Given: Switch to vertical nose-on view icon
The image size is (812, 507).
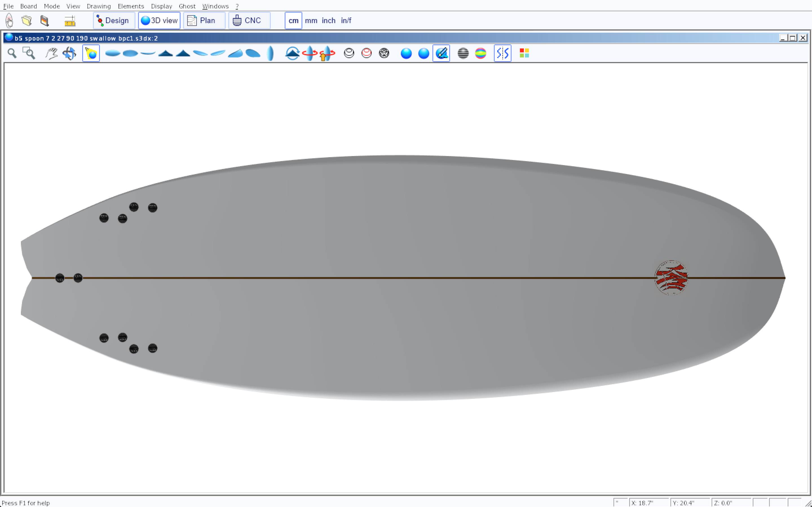Looking at the screenshot, I should (x=270, y=53).
